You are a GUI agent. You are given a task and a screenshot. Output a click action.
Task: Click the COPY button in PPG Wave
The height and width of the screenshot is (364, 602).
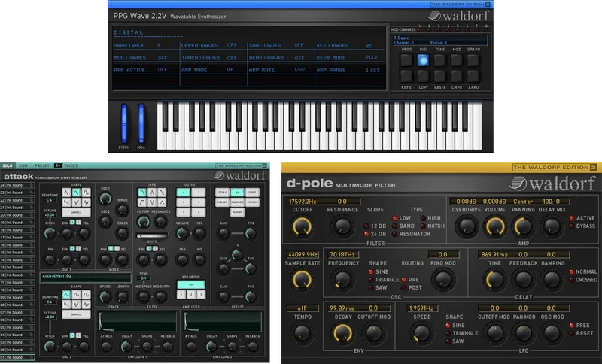pyautogui.click(x=423, y=76)
